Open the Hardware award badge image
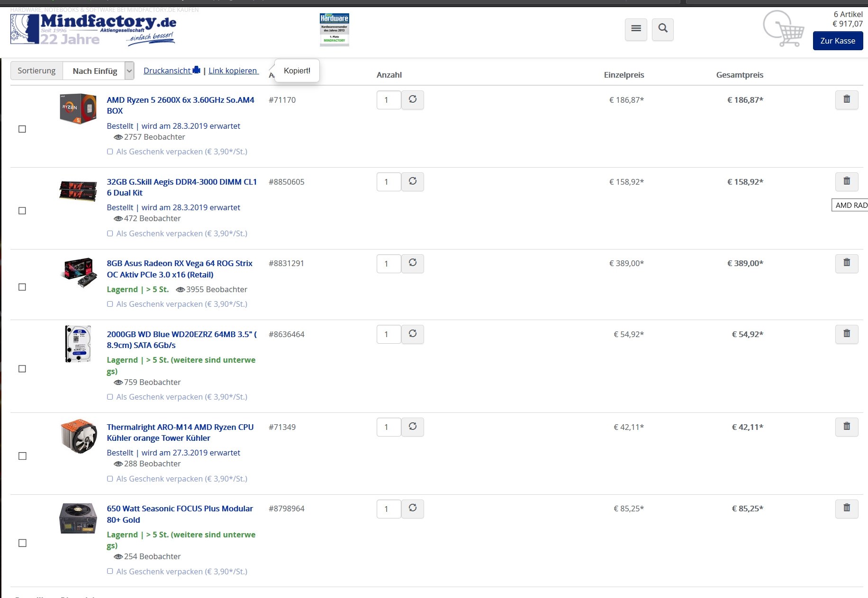 coord(335,29)
